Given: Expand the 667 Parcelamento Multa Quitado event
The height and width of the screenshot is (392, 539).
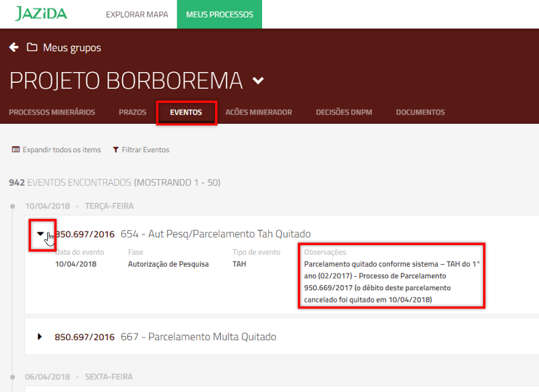Looking at the screenshot, I should [40, 336].
